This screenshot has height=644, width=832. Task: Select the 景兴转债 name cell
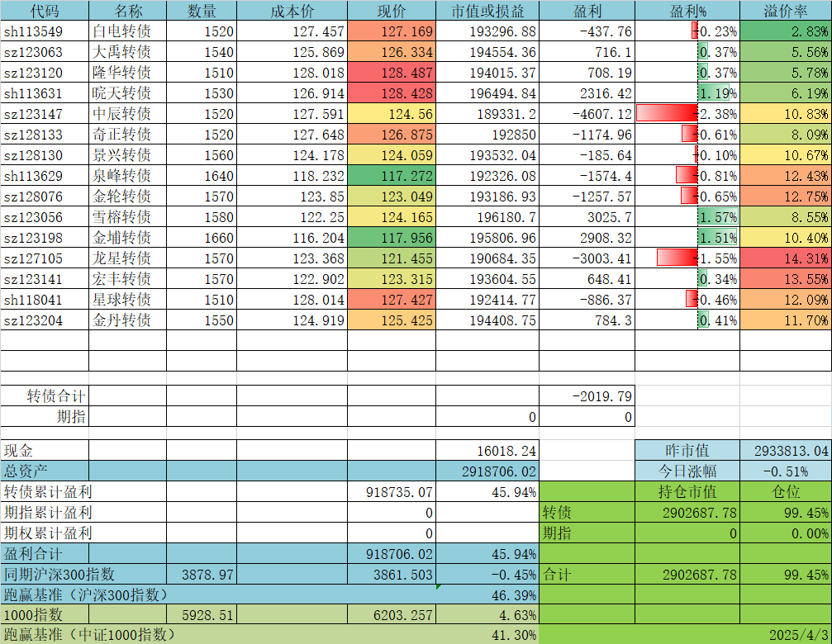[x=128, y=155]
